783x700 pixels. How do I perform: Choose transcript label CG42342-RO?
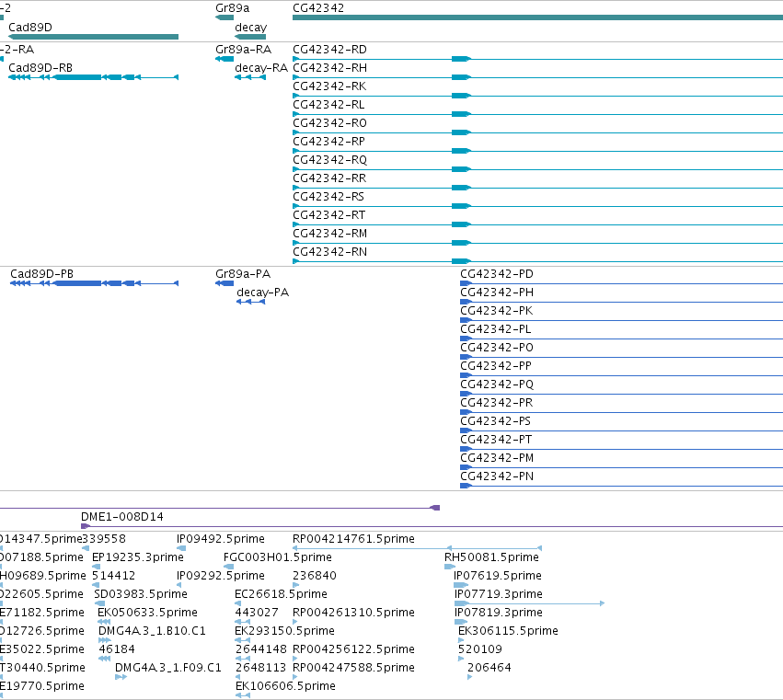pos(329,123)
